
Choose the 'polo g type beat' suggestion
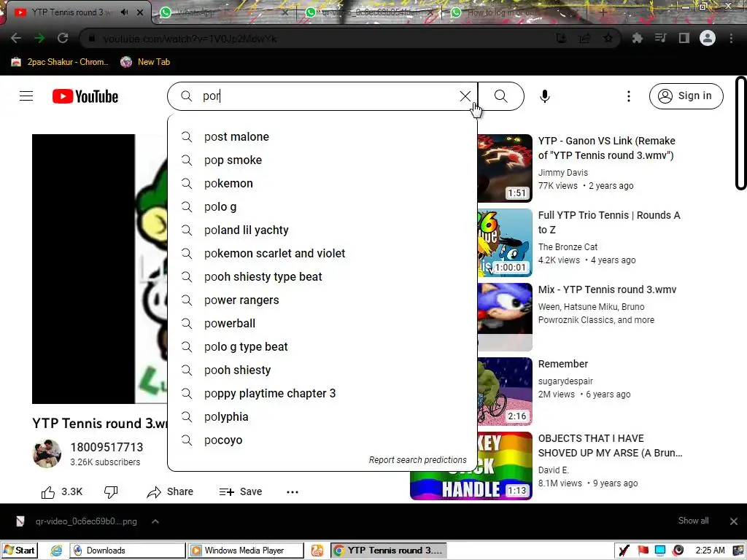tap(322, 346)
